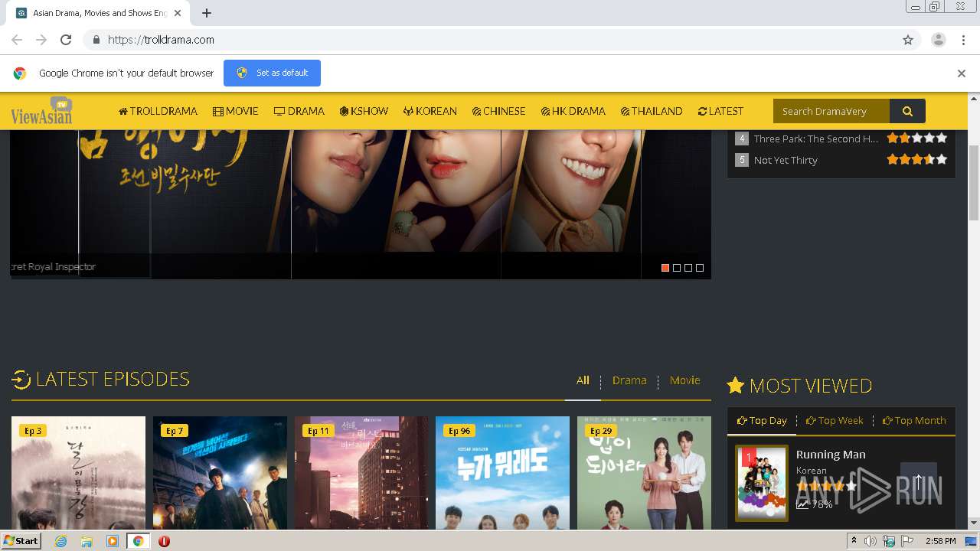Viewport: 980px width, 551px height.
Task: Click the trolldrama.com address bar
Action: point(490,40)
